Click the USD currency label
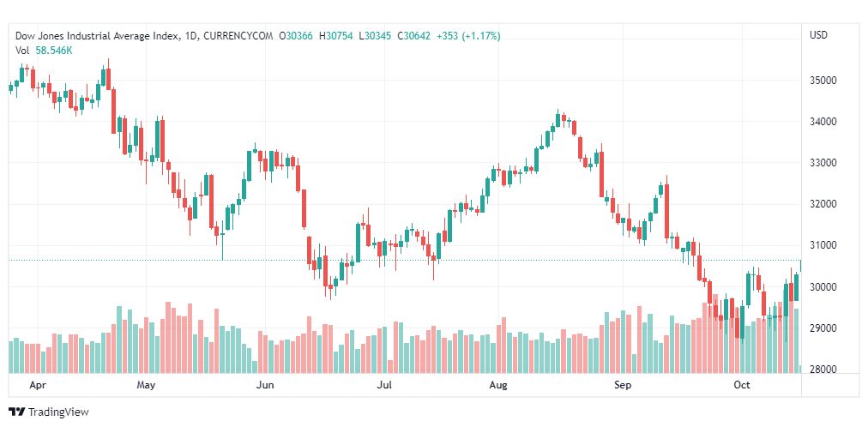This screenshot has height=427, width=868. (819, 35)
